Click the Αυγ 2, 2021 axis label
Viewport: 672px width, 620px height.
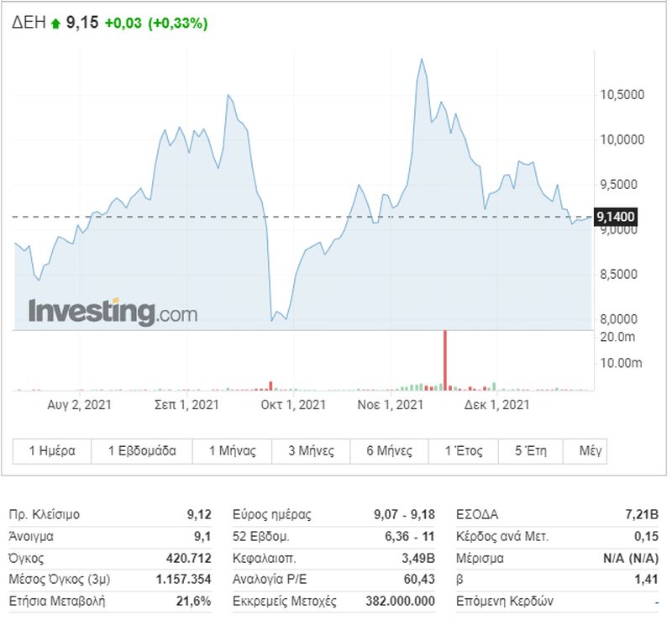[79, 405]
